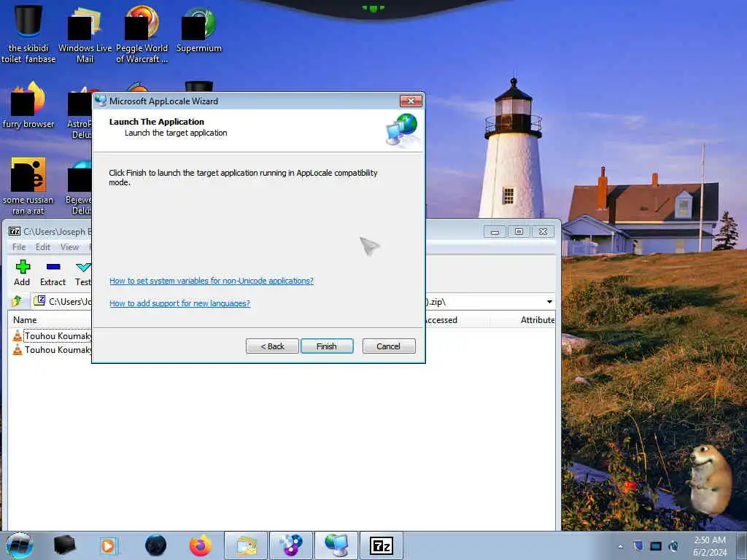Viewport: 747px width, 560px height.
Task: Open the Windows Live Mail taskbar button
Action: [246, 545]
